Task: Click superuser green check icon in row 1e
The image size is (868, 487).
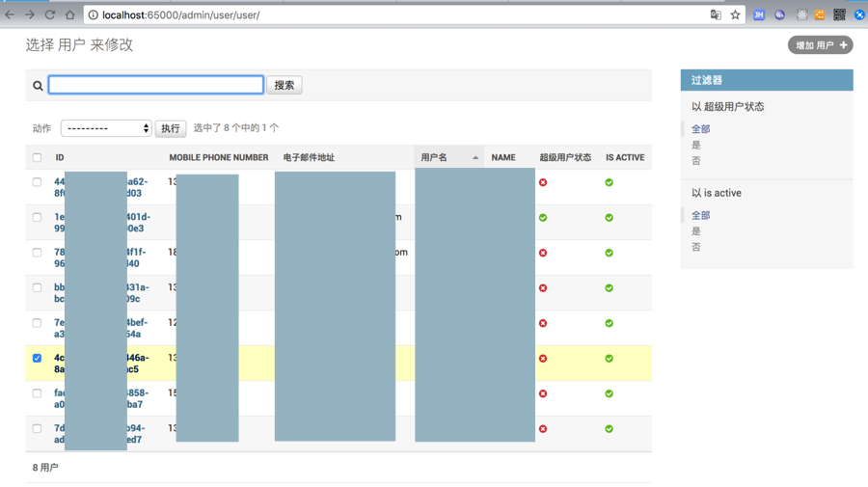Action: coord(543,218)
